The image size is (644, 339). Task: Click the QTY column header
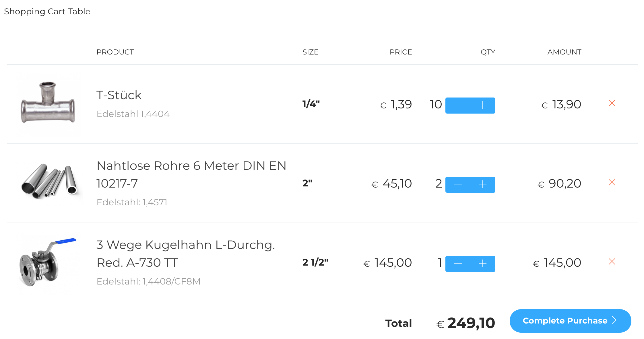point(488,52)
